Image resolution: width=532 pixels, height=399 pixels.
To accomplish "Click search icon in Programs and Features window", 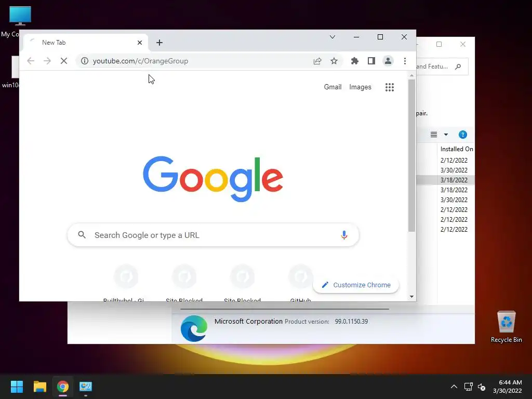I will pyautogui.click(x=458, y=66).
